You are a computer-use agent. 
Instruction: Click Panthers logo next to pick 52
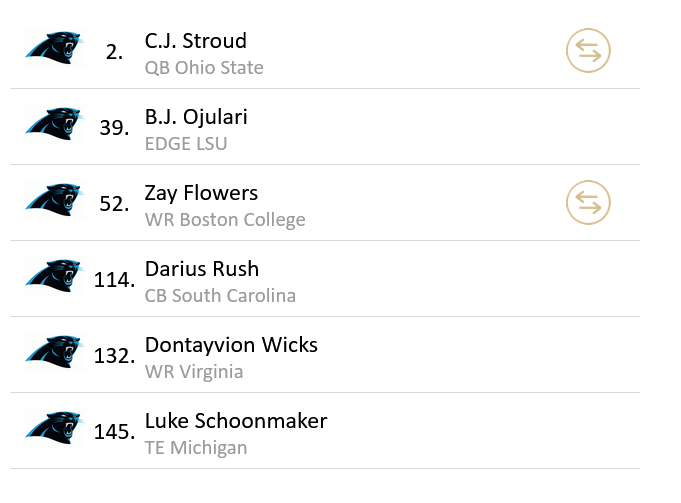pyautogui.click(x=53, y=200)
